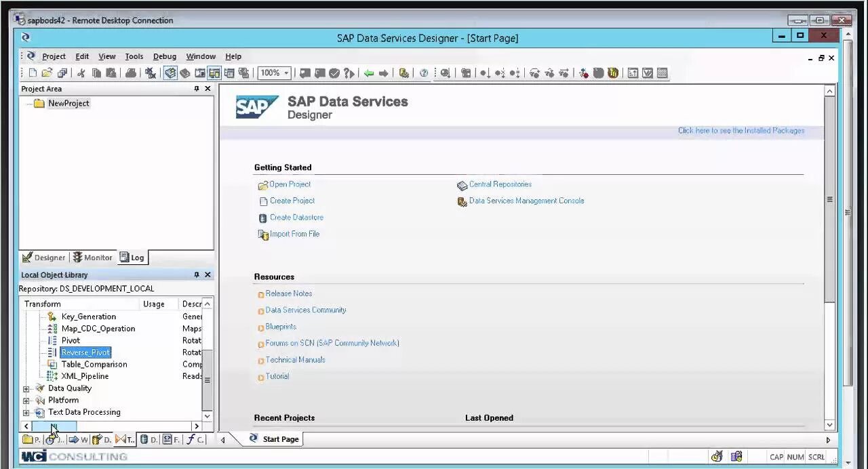Viewport: 868px width, 469px height.
Task: Open the View menu
Action: point(107,56)
